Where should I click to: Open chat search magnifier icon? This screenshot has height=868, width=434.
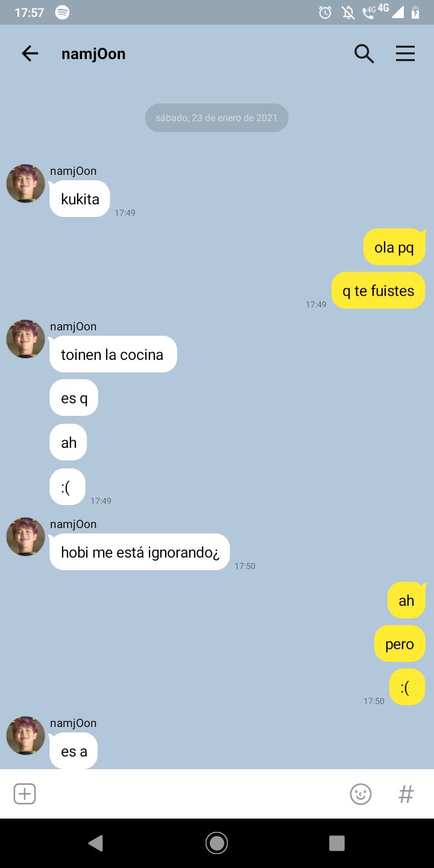click(364, 54)
